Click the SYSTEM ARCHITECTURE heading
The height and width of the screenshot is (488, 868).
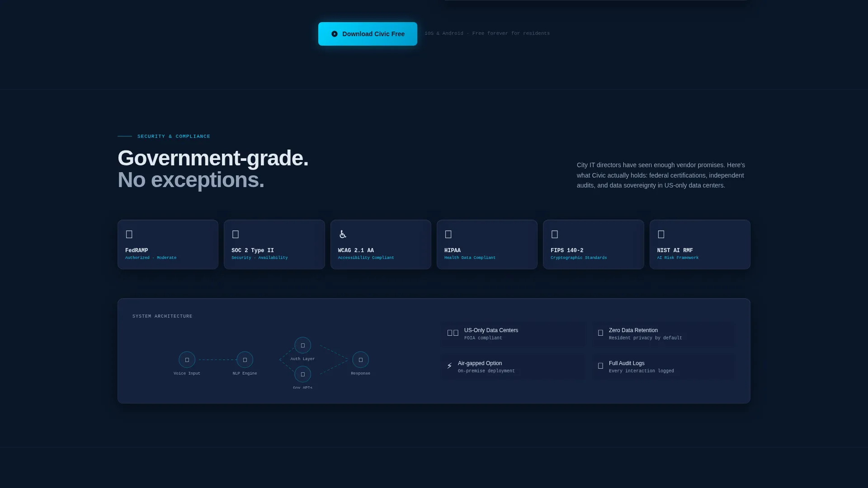click(x=162, y=316)
